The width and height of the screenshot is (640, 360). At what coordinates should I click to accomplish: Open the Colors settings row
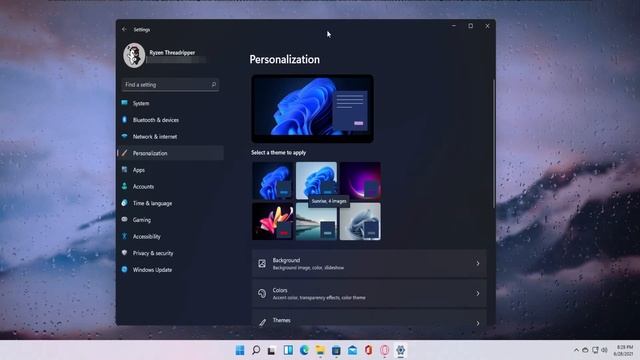369,293
